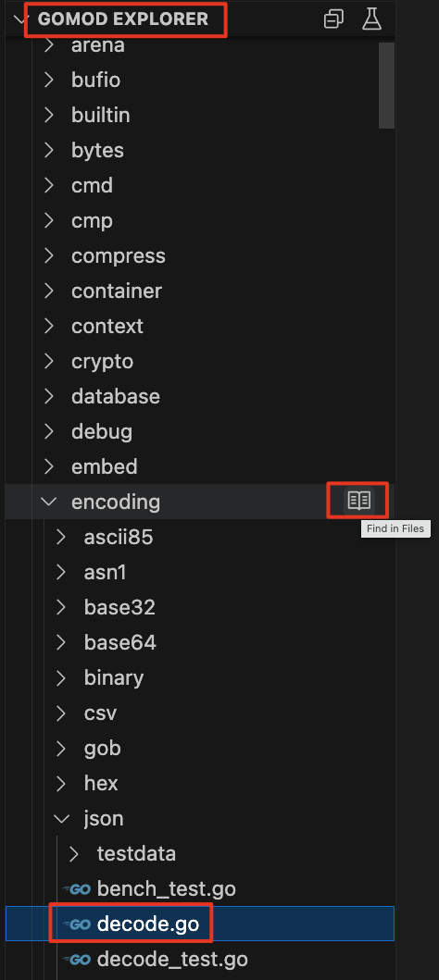Click Find in Files icon on encoding
439x980 pixels.
pyautogui.click(x=359, y=501)
